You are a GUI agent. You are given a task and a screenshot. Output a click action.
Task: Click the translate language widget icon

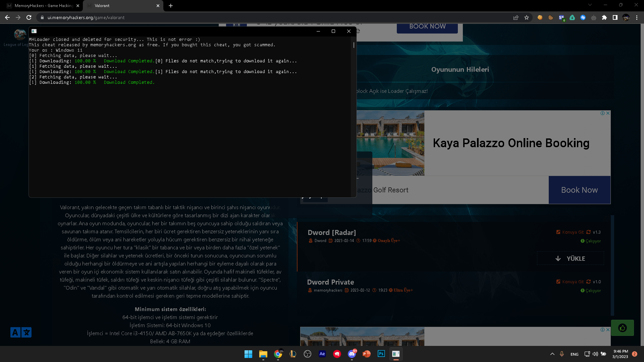[21, 333]
